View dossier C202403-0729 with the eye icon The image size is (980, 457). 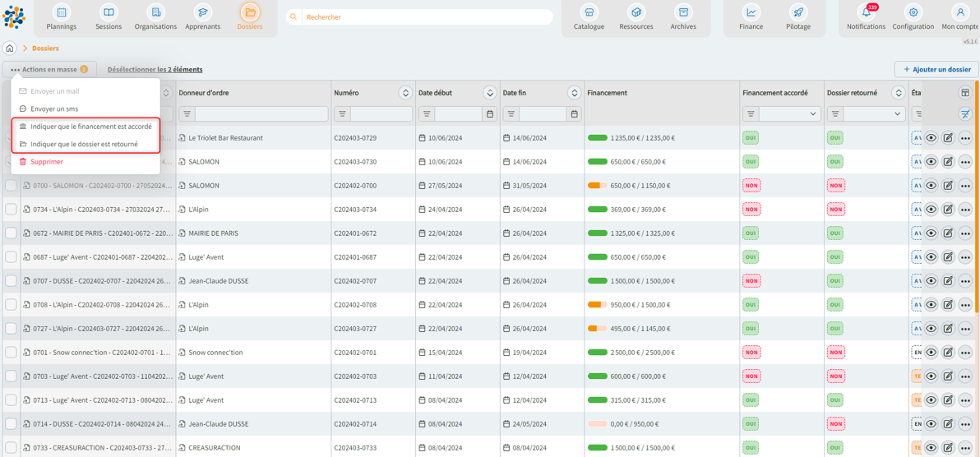[931, 137]
